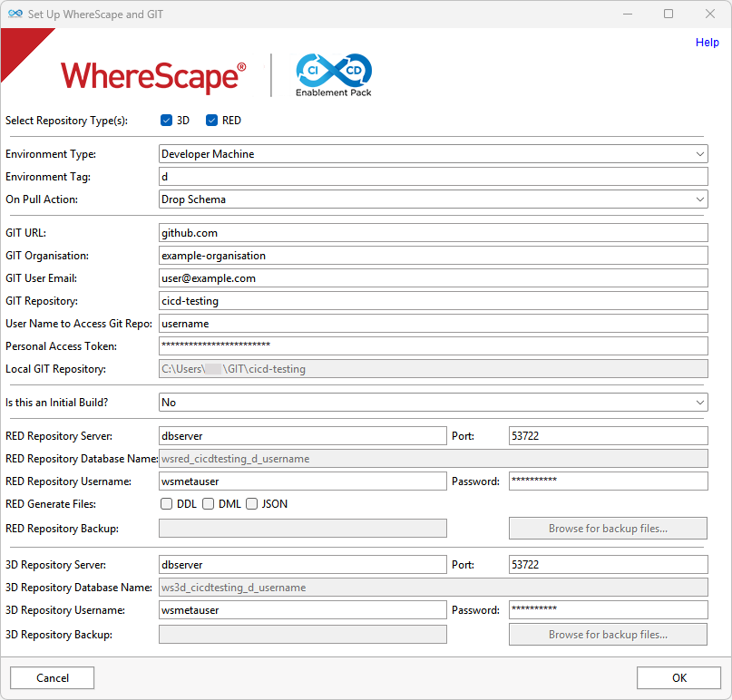Image resolution: width=732 pixels, height=700 pixels.
Task: Expand the On Pull Action dropdown
Action: click(433, 199)
